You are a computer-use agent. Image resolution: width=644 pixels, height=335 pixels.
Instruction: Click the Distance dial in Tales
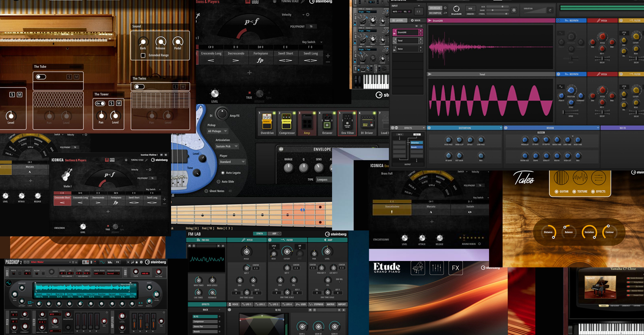pyautogui.click(x=548, y=232)
